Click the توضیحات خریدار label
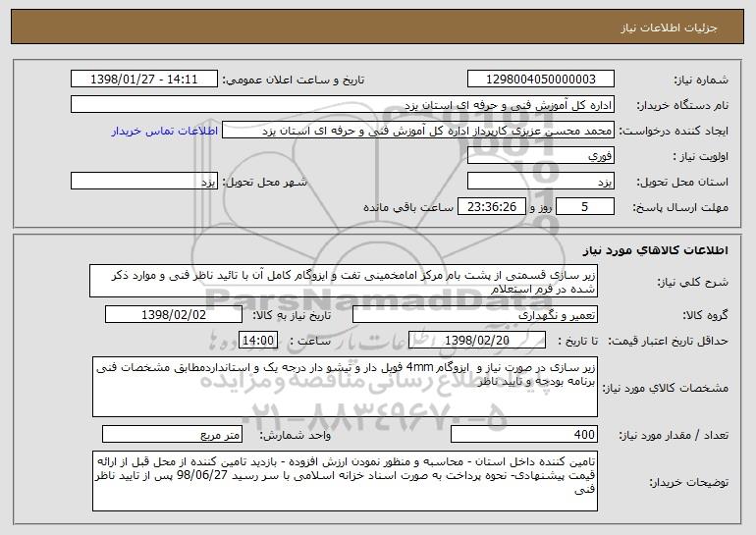The width and height of the screenshot is (756, 535). (689, 482)
